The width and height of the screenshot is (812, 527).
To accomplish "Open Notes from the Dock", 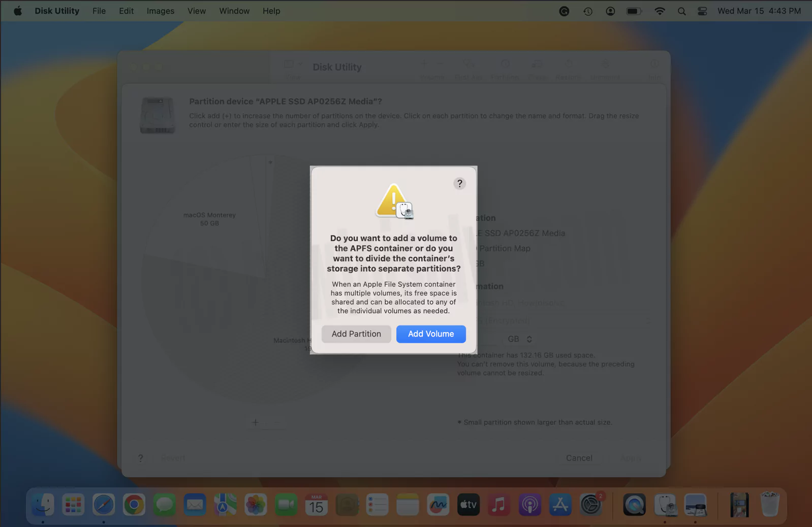I will pos(408,505).
